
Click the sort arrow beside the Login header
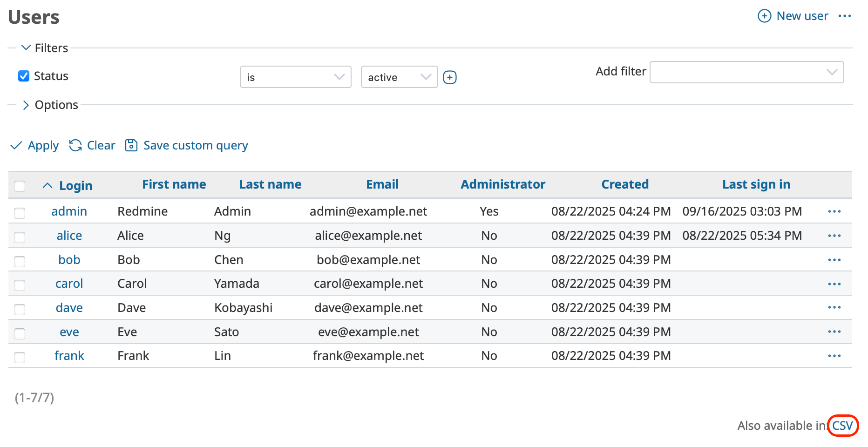click(47, 185)
